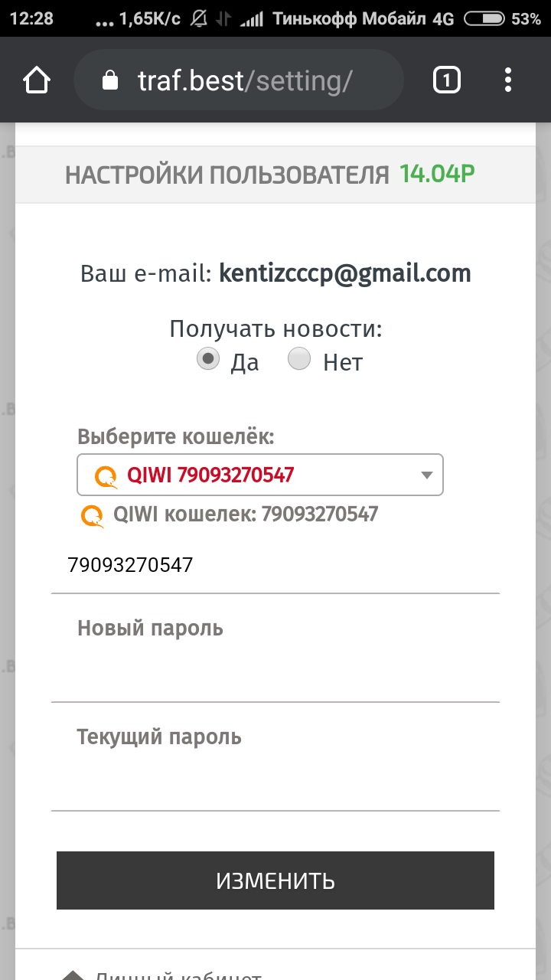Open the QIWI 79093270547 combo box
This screenshot has width=551, height=980.
tap(260, 475)
